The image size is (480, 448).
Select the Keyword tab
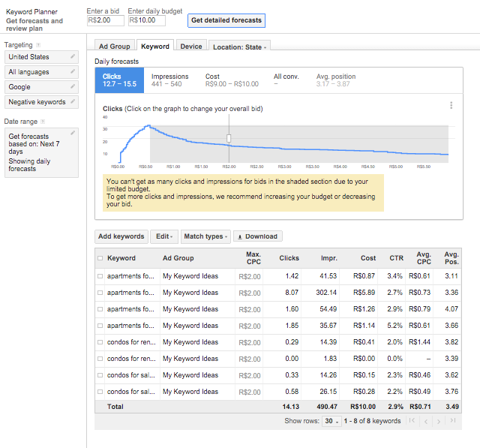[155, 45]
